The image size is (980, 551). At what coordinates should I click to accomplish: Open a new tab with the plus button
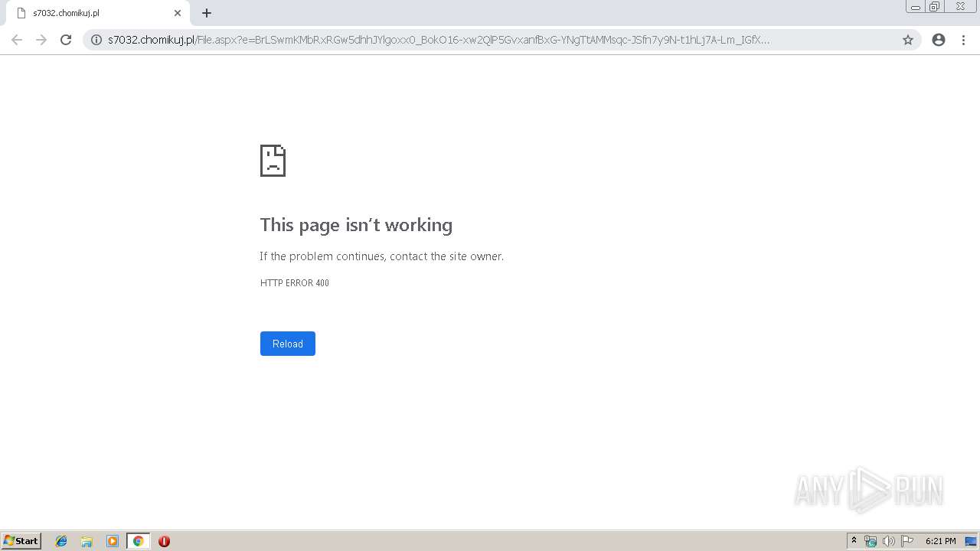click(x=207, y=13)
